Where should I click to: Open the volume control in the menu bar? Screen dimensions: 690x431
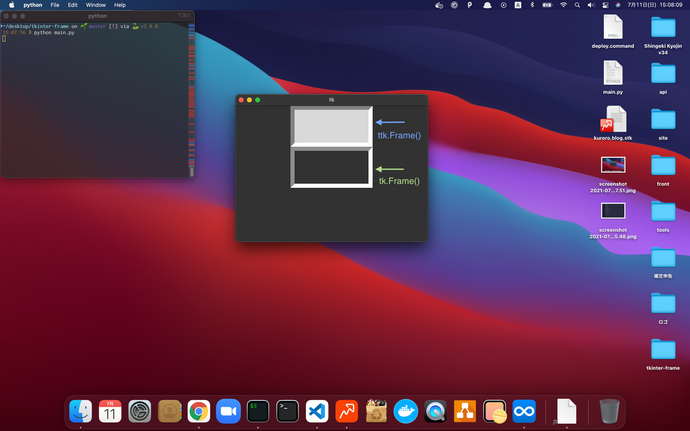pos(591,5)
